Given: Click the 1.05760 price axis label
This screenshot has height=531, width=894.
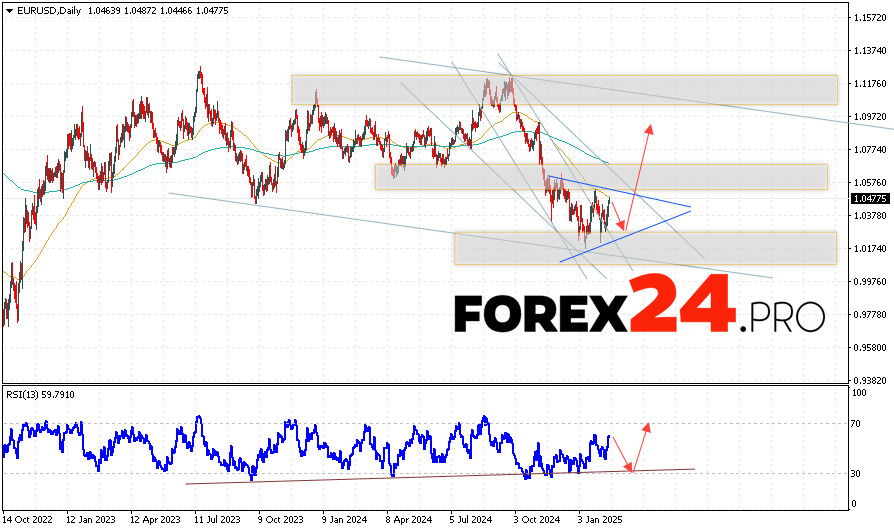Looking at the screenshot, I should (870, 183).
